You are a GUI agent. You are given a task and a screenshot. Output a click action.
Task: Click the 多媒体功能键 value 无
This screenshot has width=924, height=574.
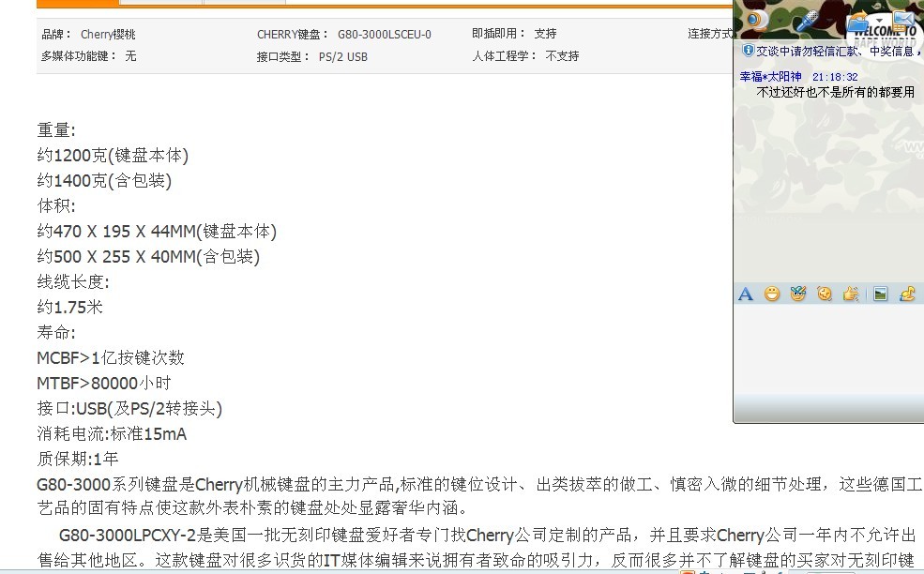(130, 56)
